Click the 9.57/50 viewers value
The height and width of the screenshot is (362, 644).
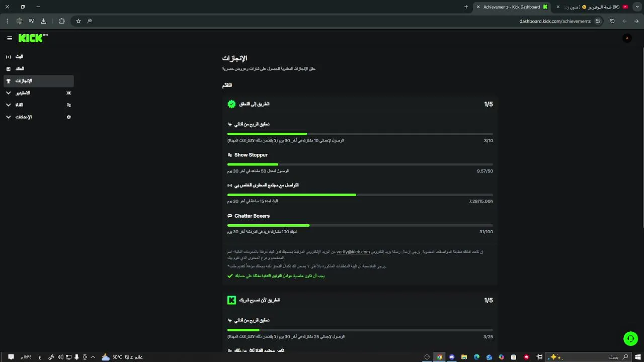coord(485,171)
